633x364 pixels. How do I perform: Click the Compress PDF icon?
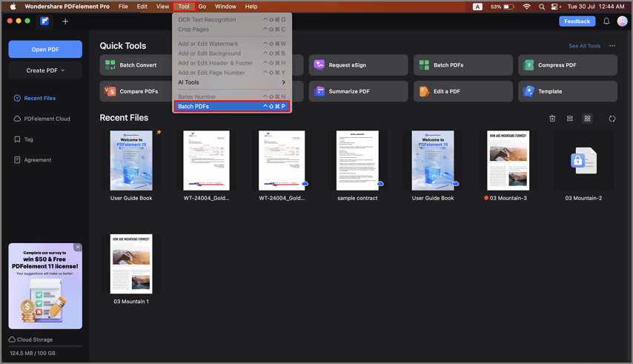528,65
